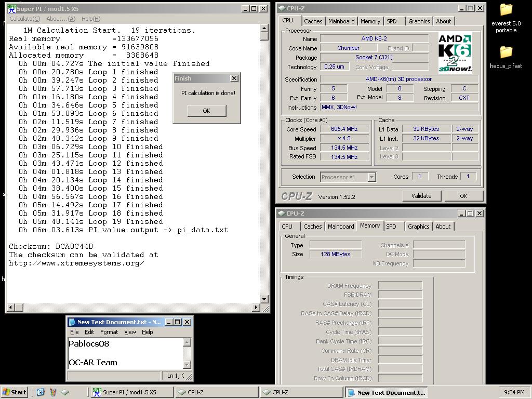Click the Core Speed 605.4 MHz field

click(x=344, y=129)
